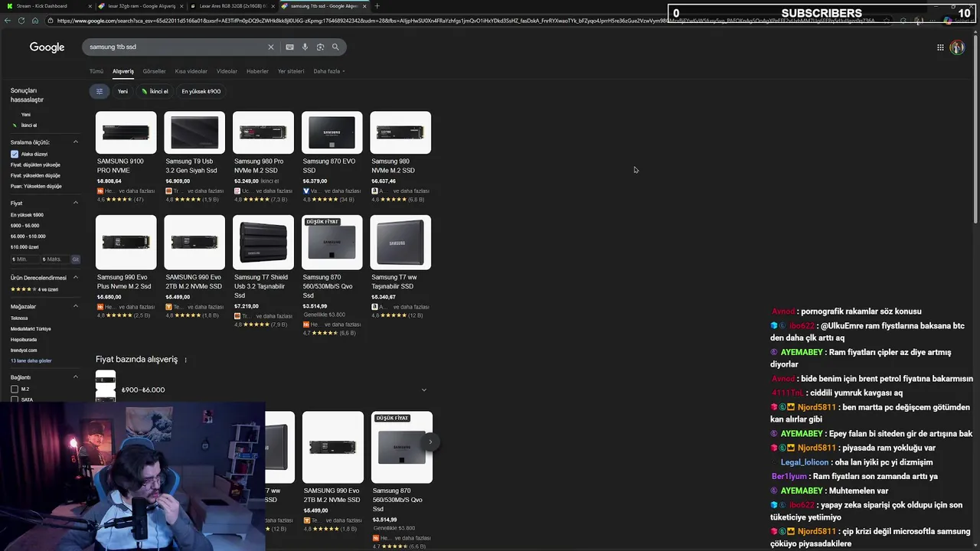
Task: Select the ₺10.000 üzeri price filter
Action: click(24, 247)
